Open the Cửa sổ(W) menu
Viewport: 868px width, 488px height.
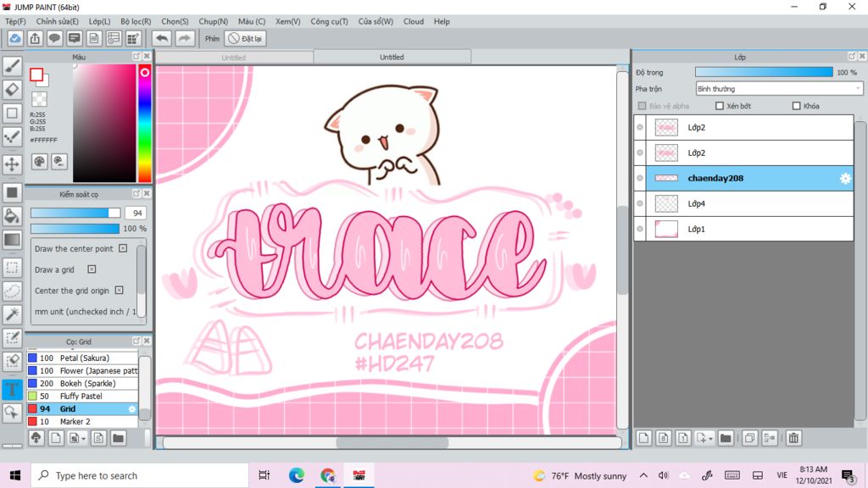coord(376,21)
